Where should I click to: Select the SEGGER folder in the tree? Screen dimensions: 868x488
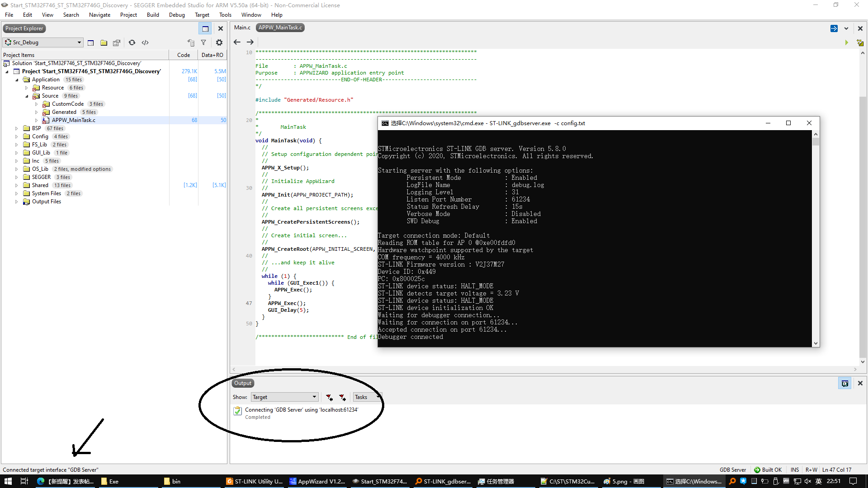[41, 177]
